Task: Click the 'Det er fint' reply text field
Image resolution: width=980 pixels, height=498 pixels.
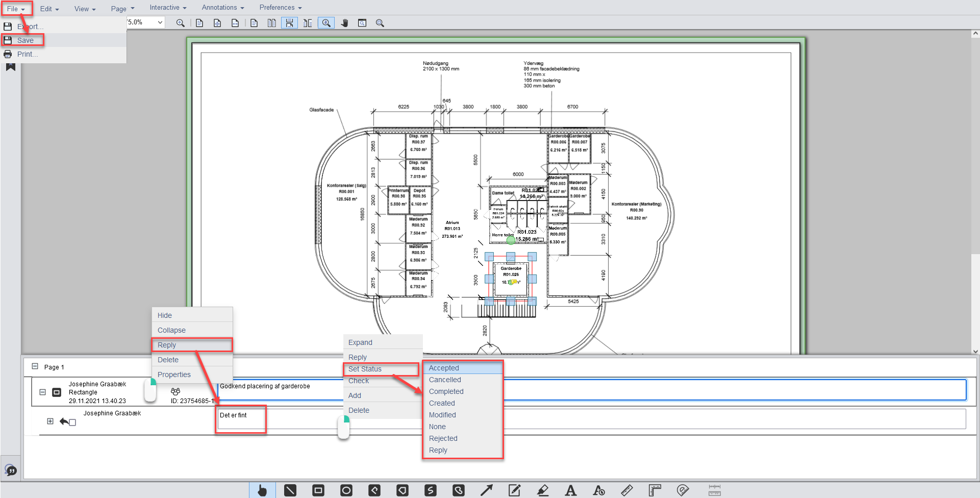Action: click(x=241, y=419)
